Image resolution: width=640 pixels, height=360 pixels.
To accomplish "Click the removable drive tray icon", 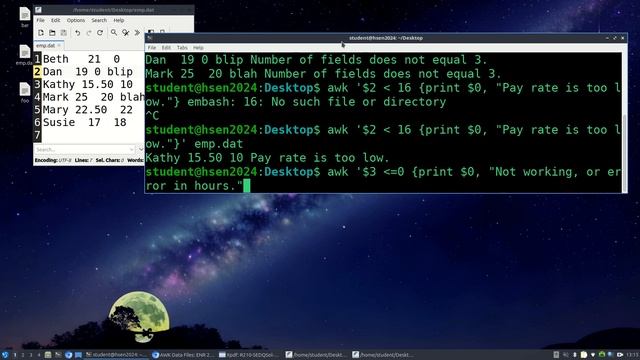I will click(556, 355).
